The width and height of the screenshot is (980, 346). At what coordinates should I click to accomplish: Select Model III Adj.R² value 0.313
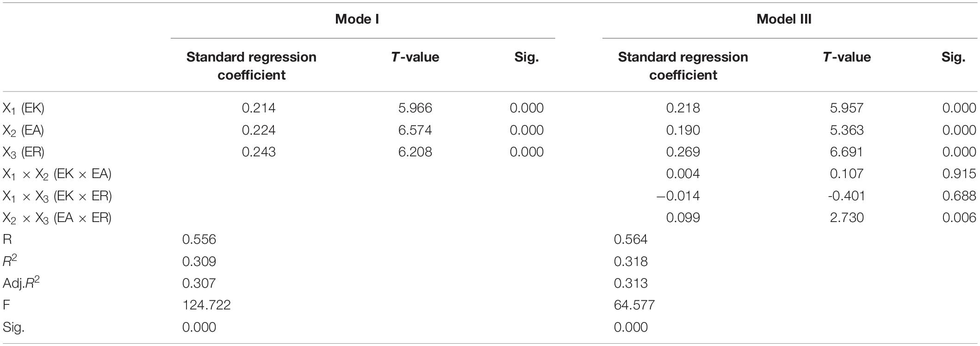631,284
